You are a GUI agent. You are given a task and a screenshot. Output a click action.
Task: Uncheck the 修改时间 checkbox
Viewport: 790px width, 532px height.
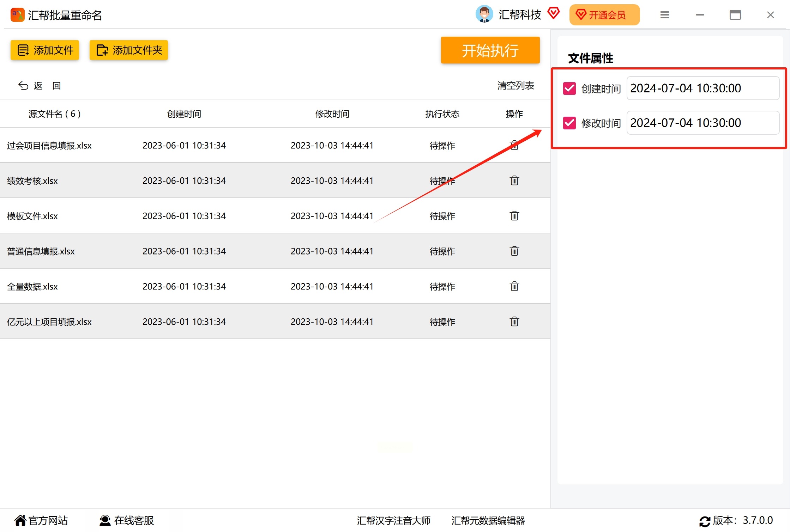(x=569, y=123)
